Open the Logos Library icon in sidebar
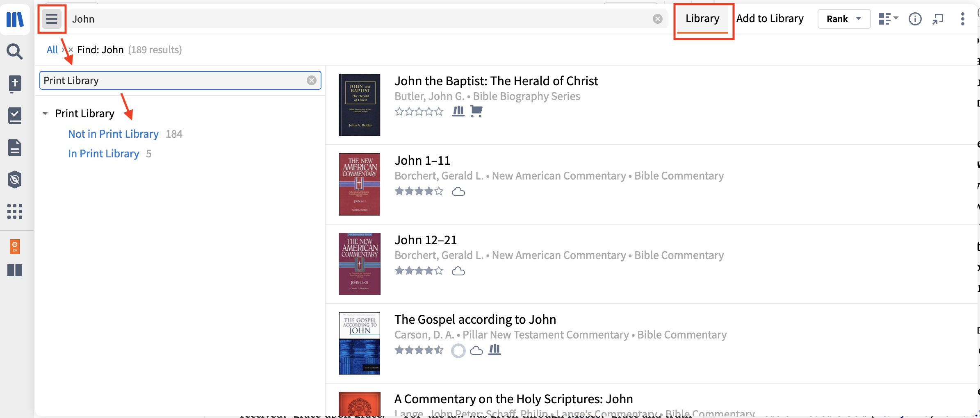The height and width of the screenshot is (418, 980). click(15, 19)
